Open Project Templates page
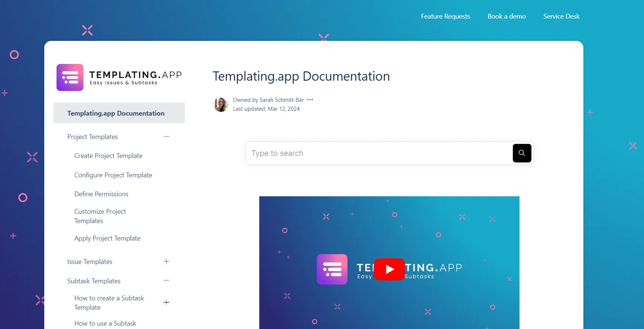 pos(93,137)
